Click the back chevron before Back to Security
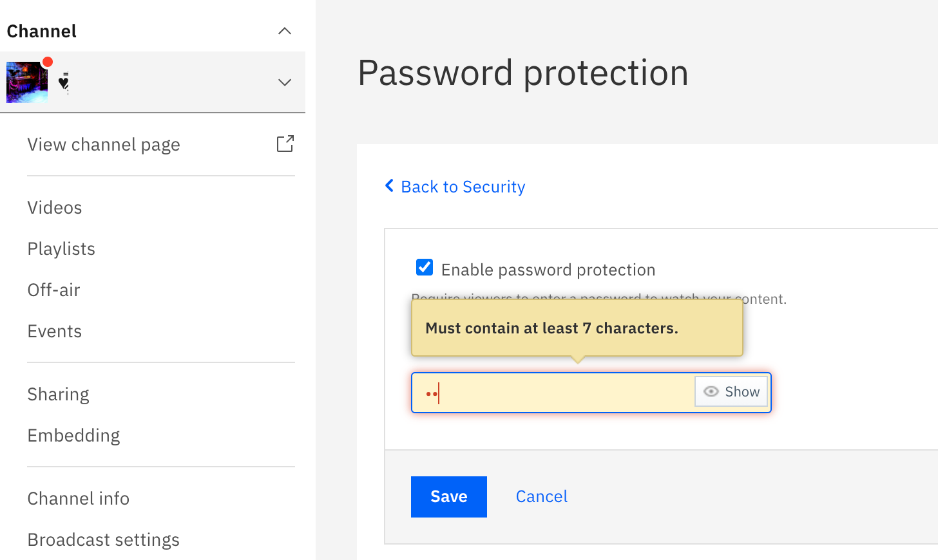The height and width of the screenshot is (560, 938). pos(389,186)
